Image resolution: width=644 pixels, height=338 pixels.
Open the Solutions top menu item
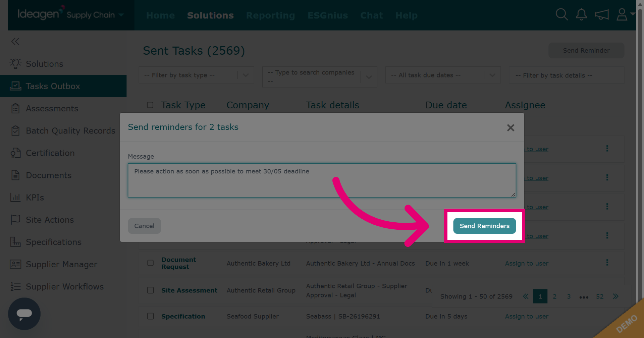tap(210, 15)
